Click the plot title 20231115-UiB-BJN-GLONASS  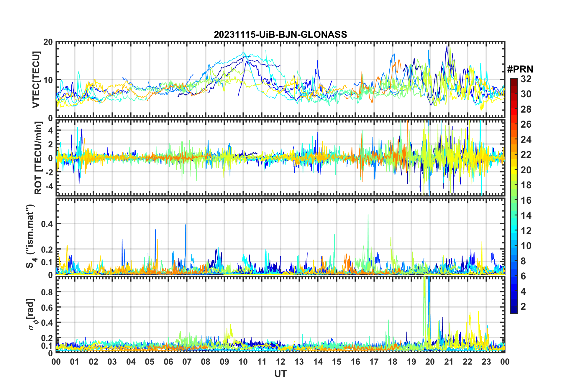[x=280, y=34]
